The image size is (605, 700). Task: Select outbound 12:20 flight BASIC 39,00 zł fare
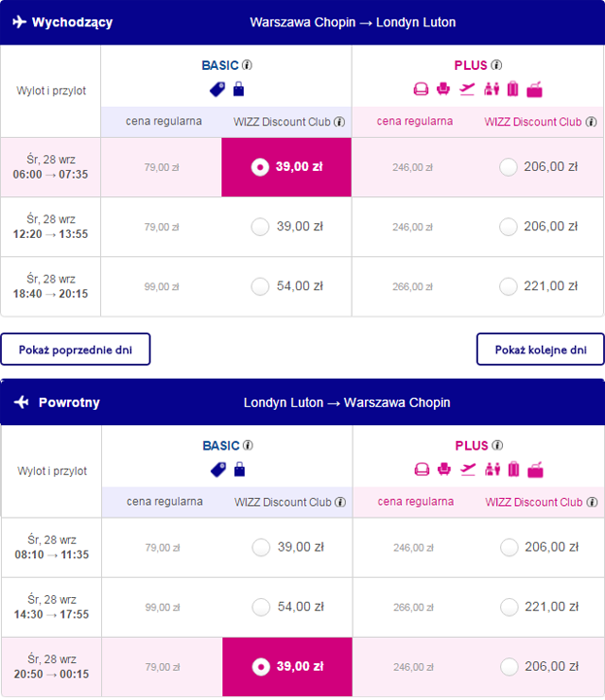pyautogui.click(x=260, y=227)
